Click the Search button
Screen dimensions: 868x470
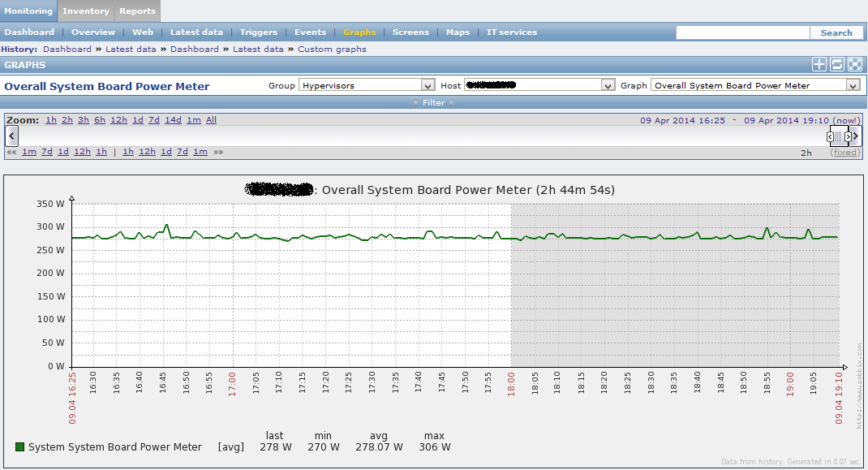(x=836, y=32)
